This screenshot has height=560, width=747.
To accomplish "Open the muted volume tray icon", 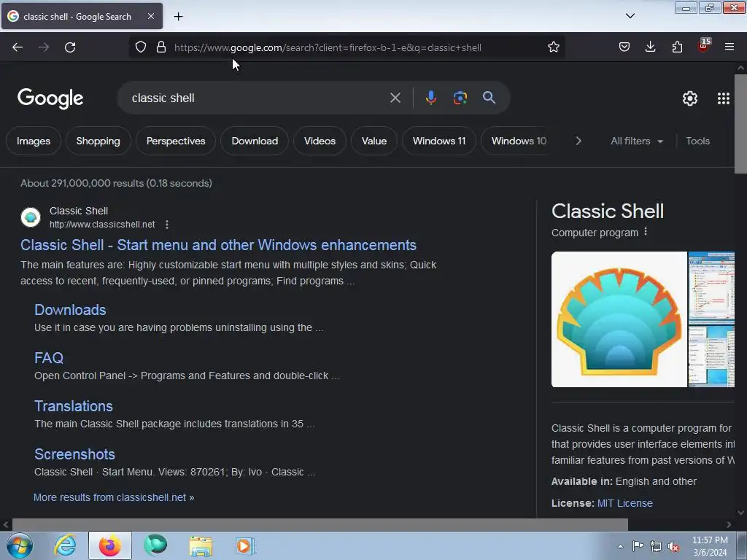I will pos(673,546).
